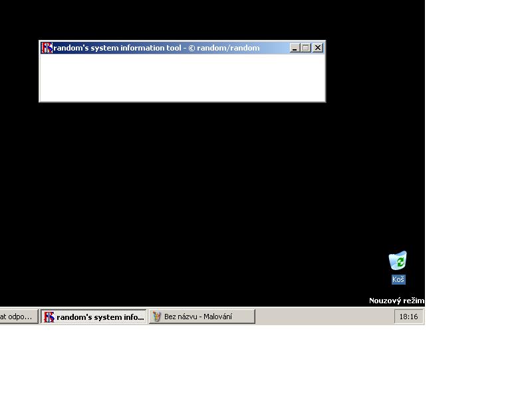Click the RSIT icon on the taskbar button

pyautogui.click(x=49, y=317)
